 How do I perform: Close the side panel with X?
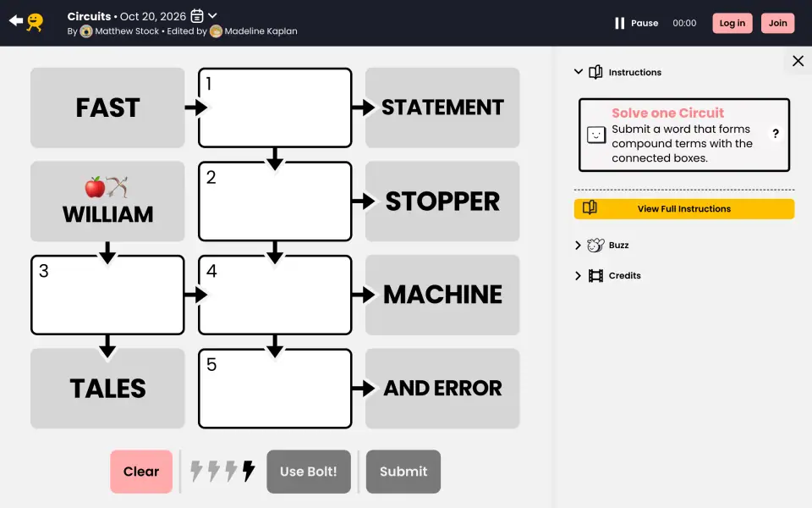[x=798, y=61]
